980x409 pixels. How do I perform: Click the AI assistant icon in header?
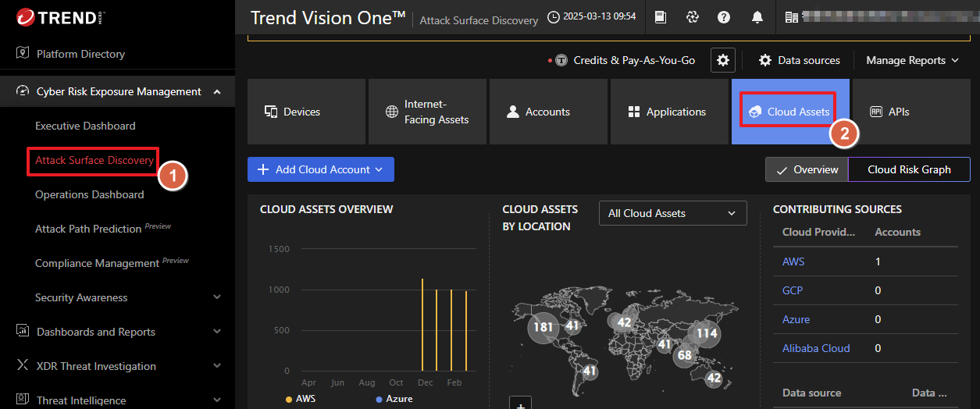point(692,17)
